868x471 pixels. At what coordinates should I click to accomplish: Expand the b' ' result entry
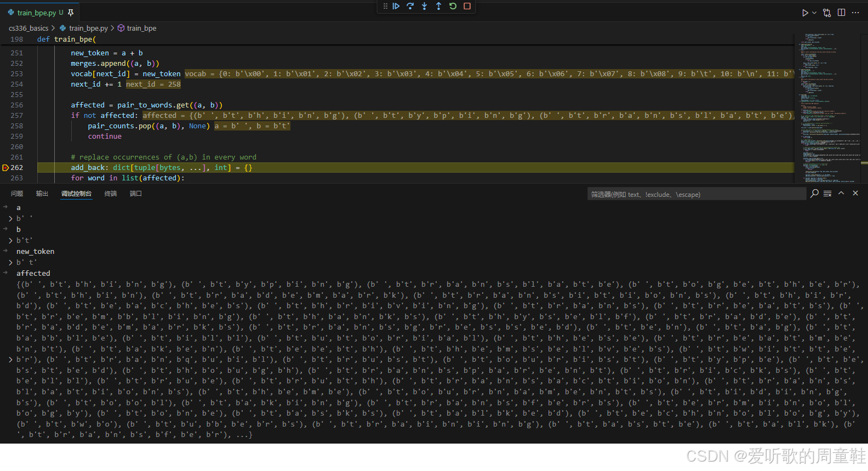tap(10, 218)
